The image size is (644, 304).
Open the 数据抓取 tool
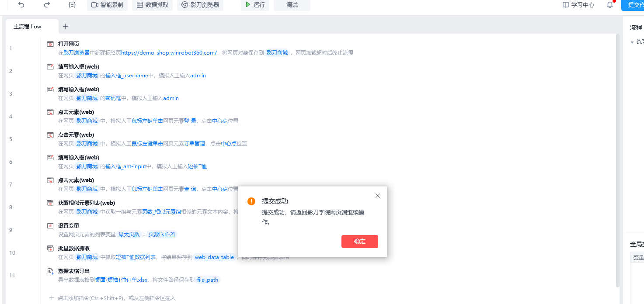pyautogui.click(x=153, y=5)
